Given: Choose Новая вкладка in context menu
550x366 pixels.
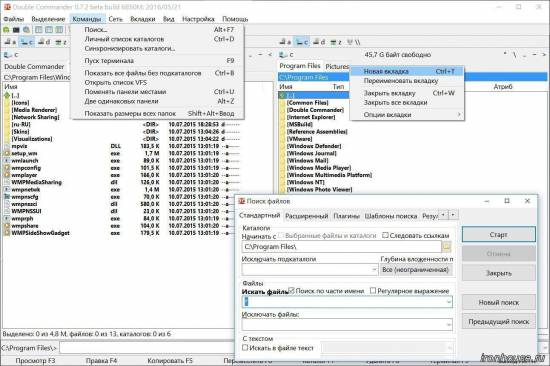Looking at the screenshot, I should click(x=407, y=71).
